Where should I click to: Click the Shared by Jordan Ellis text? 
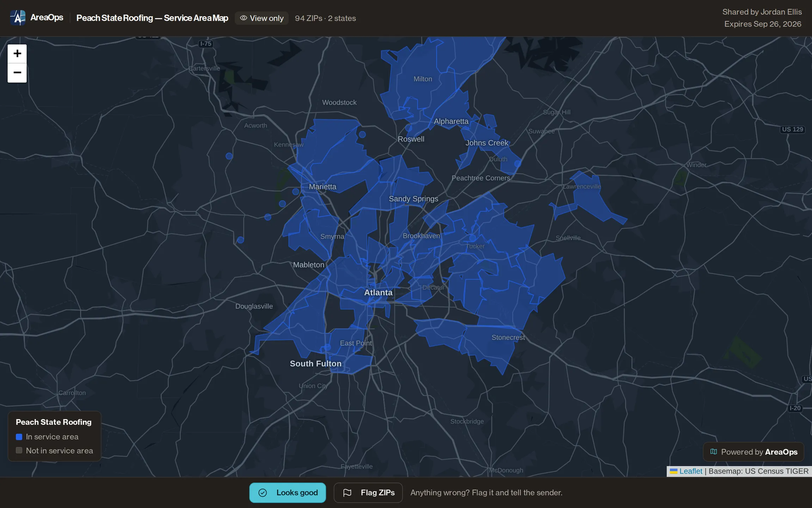pos(762,12)
